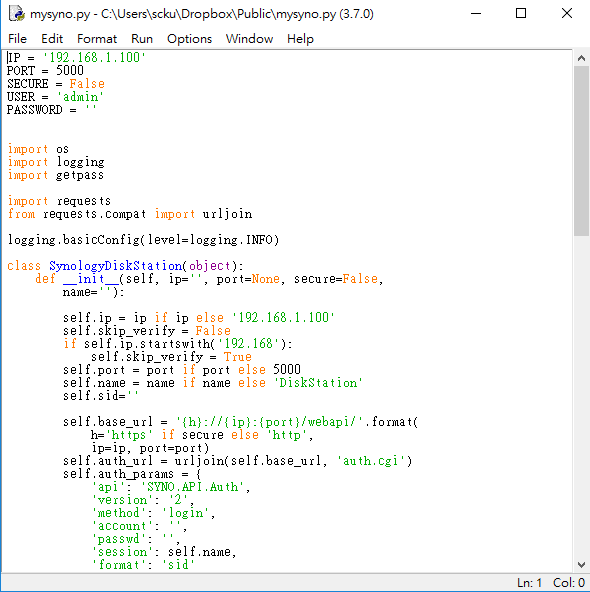The image size is (590, 592).
Task: Click the 'DiskStation' string literal
Action: coord(318,383)
